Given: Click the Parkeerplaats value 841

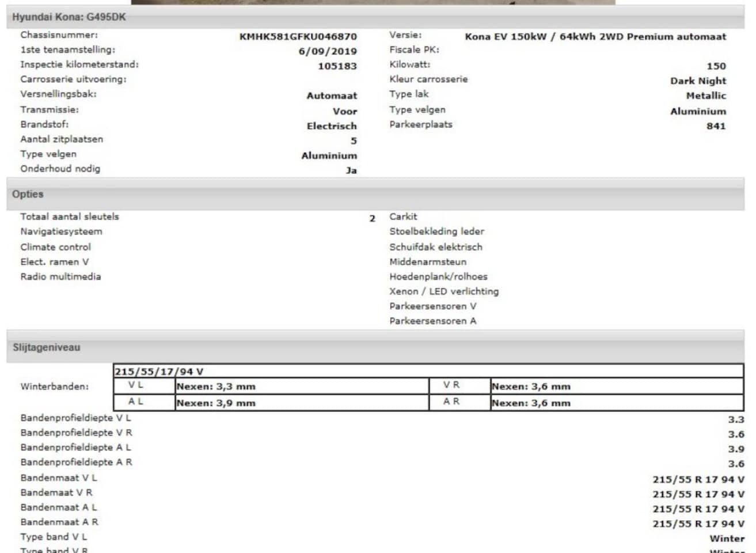Looking at the screenshot, I should [x=716, y=126].
